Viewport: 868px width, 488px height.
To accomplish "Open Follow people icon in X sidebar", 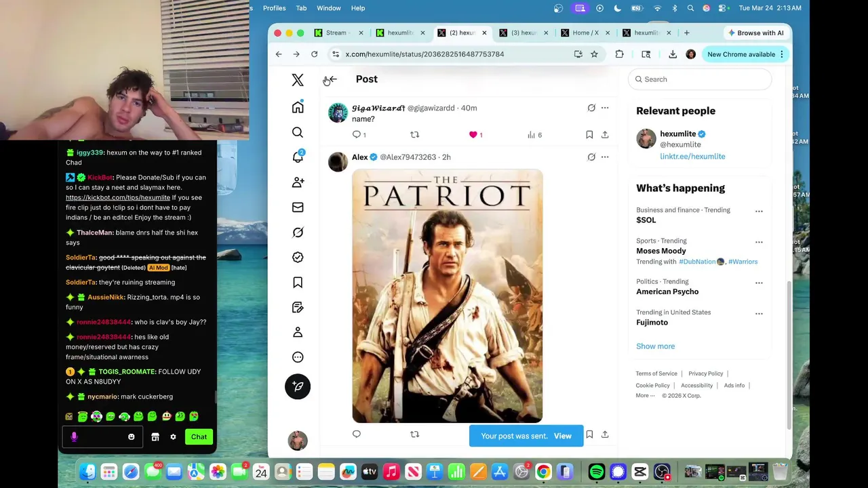I will coord(298,182).
